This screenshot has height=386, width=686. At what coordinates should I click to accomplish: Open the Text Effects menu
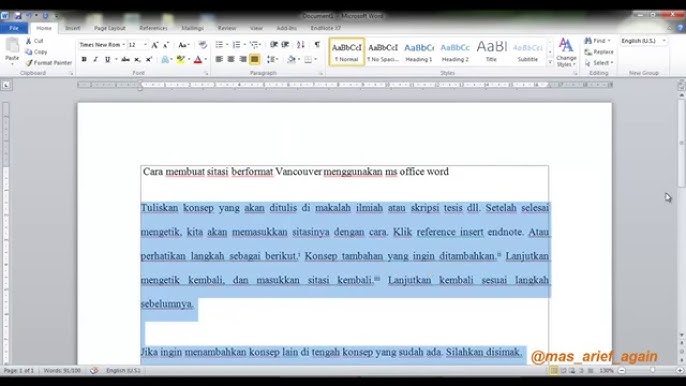coord(166,59)
